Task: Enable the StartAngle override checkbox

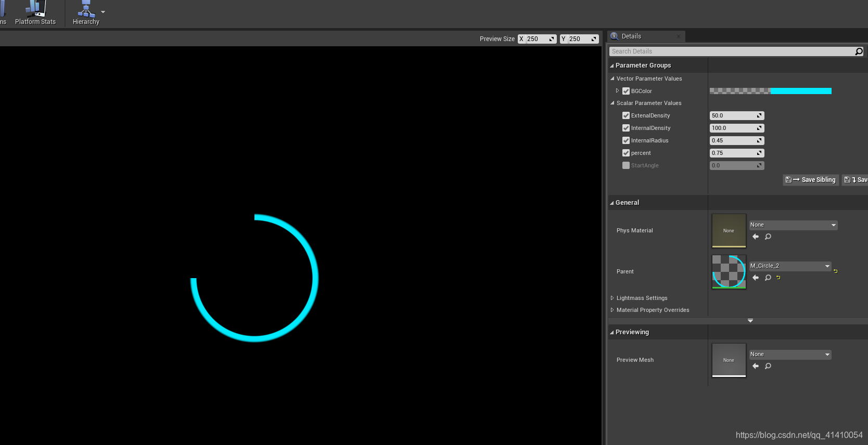Action: click(x=626, y=165)
